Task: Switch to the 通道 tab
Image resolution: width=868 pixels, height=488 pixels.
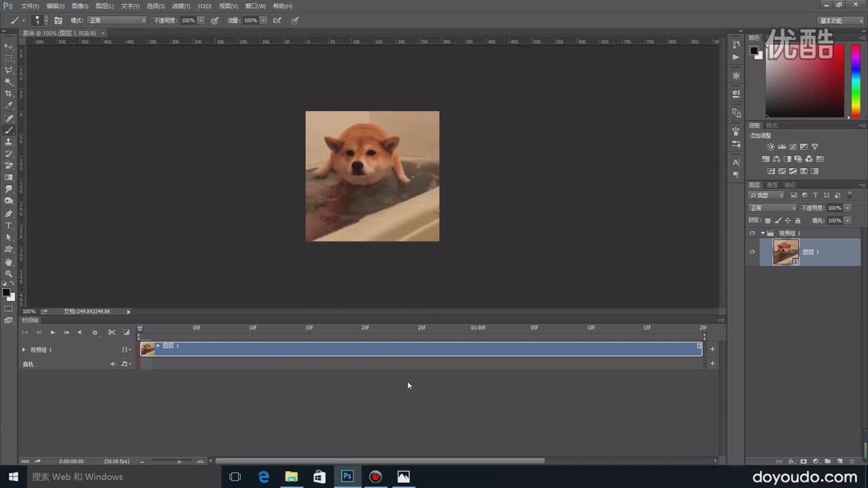Action: click(x=772, y=185)
